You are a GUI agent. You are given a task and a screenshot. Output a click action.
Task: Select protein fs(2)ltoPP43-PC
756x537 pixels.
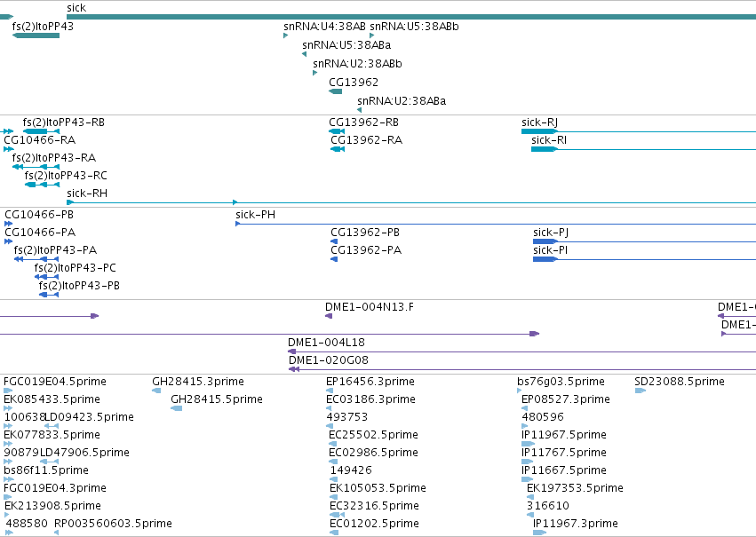[x=76, y=268]
